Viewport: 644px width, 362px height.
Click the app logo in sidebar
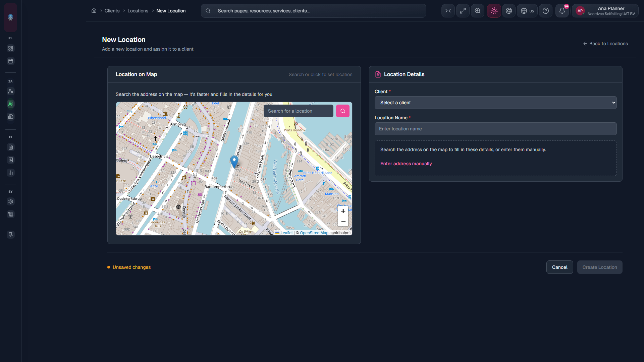pos(11,17)
